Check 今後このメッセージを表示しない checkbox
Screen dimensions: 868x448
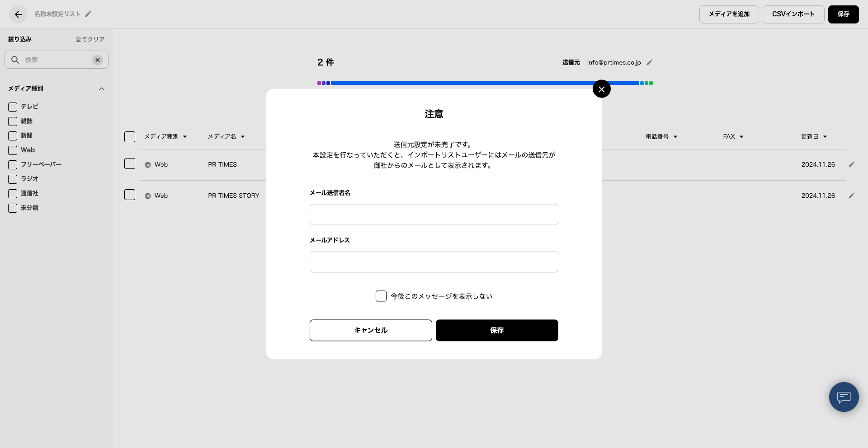click(x=381, y=296)
